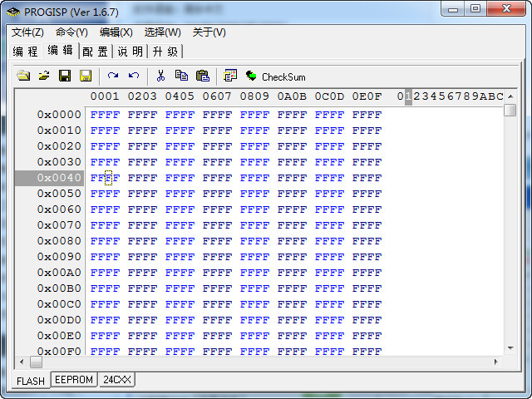Click the new file toolbar icon

23,76
